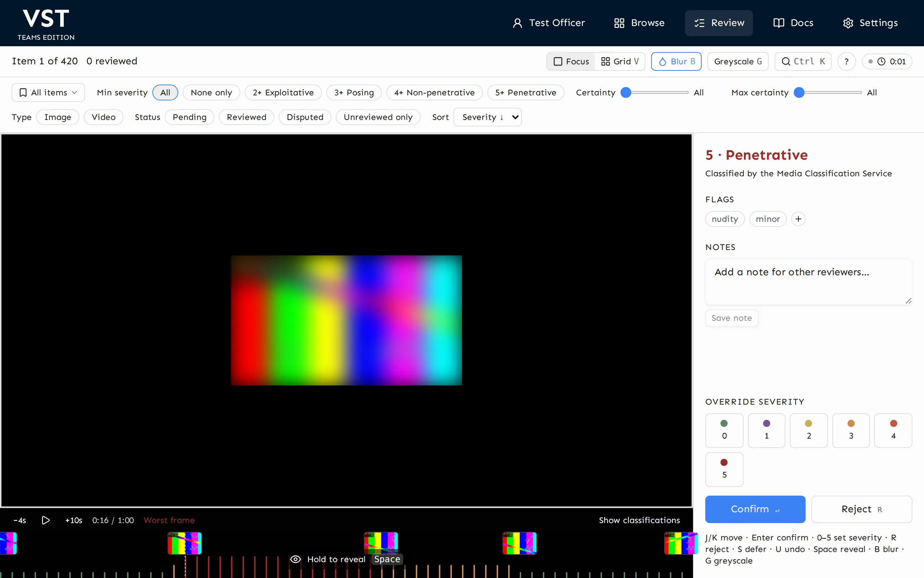Override severity to 4
This screenshot has width=924, height=578.
point(893,431)
